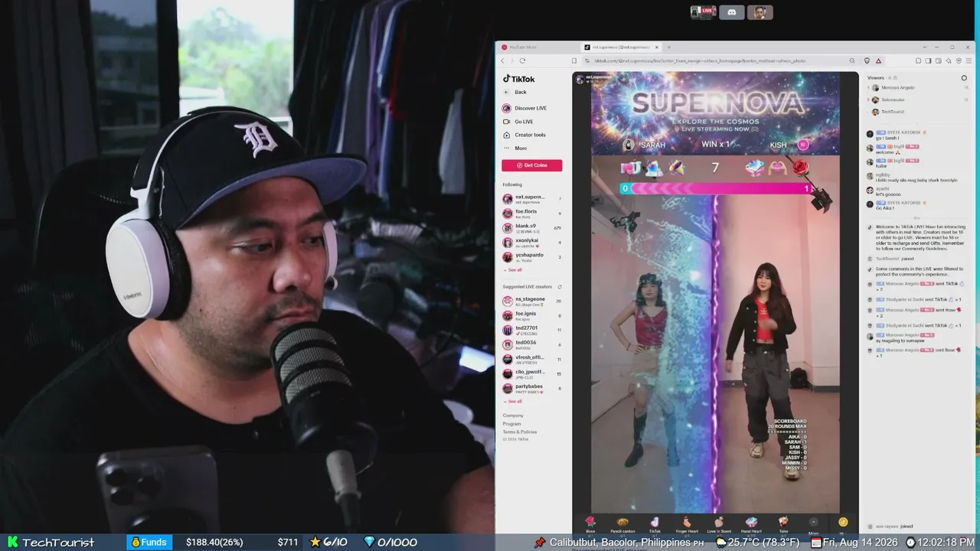Send a Rose gift

coord(590,523)
